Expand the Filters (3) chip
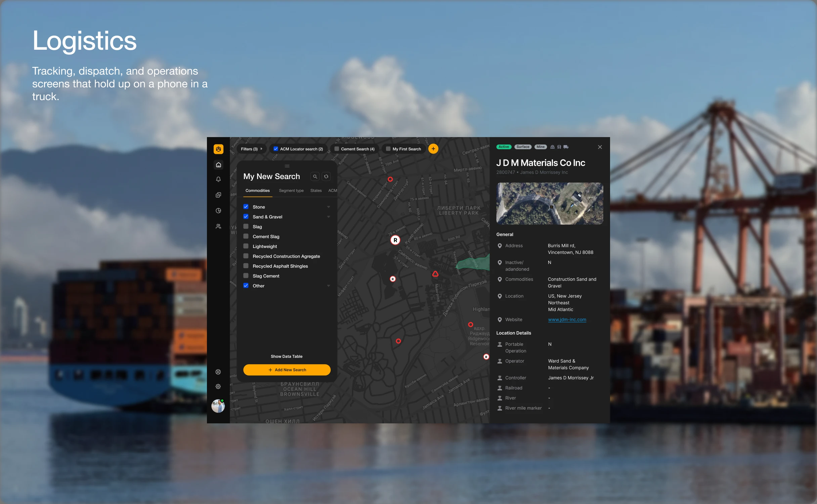Image resolution: width=817 pixels, height=504 pixels. click(x=252, y=149)
